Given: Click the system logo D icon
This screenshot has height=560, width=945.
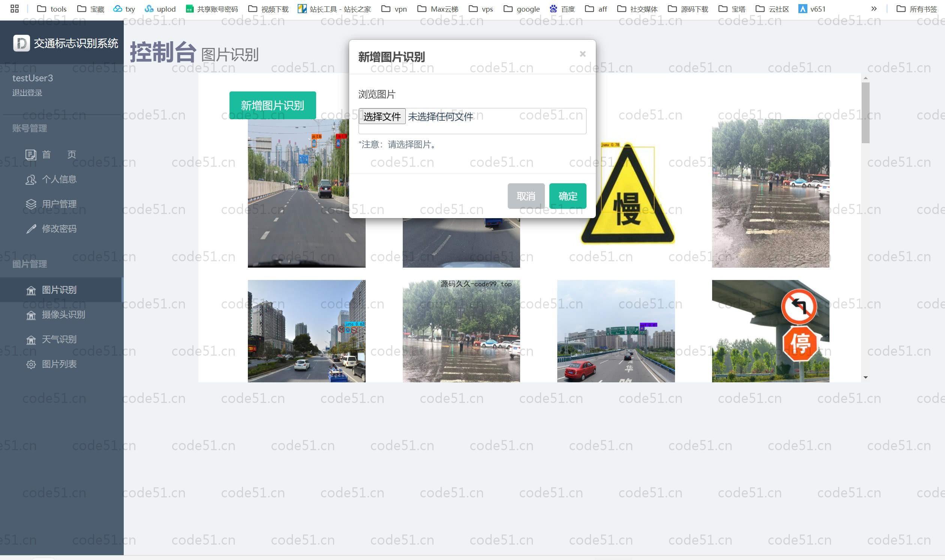Looking at the screenshot, I should [x=21, y=43].
